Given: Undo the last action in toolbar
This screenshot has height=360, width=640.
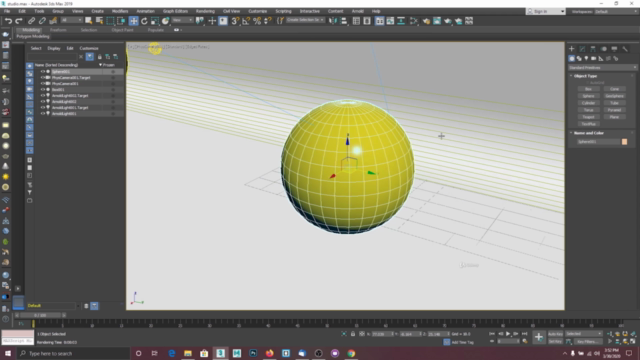Looking at the screenshot, I should [8, 20].
